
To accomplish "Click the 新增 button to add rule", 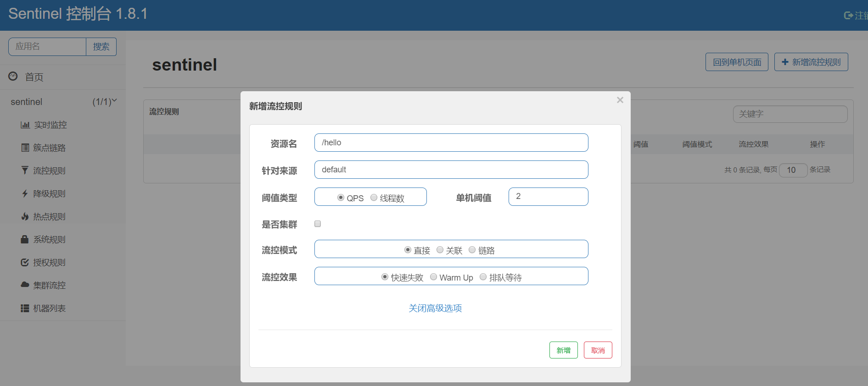I will [563, 350].
